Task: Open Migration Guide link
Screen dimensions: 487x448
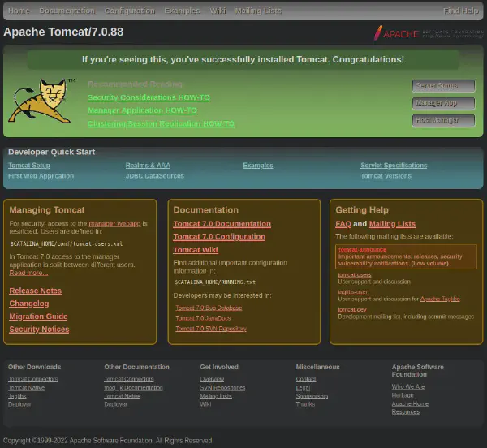Action: coord(38,317)
